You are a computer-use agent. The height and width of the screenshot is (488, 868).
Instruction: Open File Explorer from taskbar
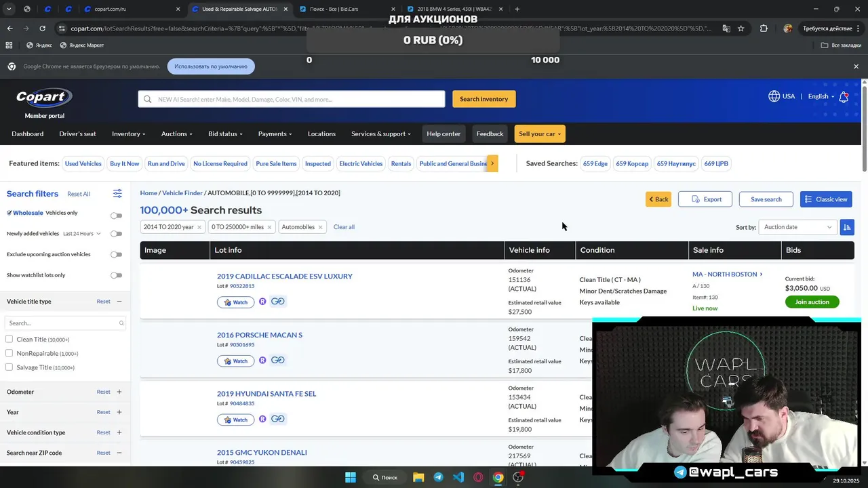click(418, 477)
